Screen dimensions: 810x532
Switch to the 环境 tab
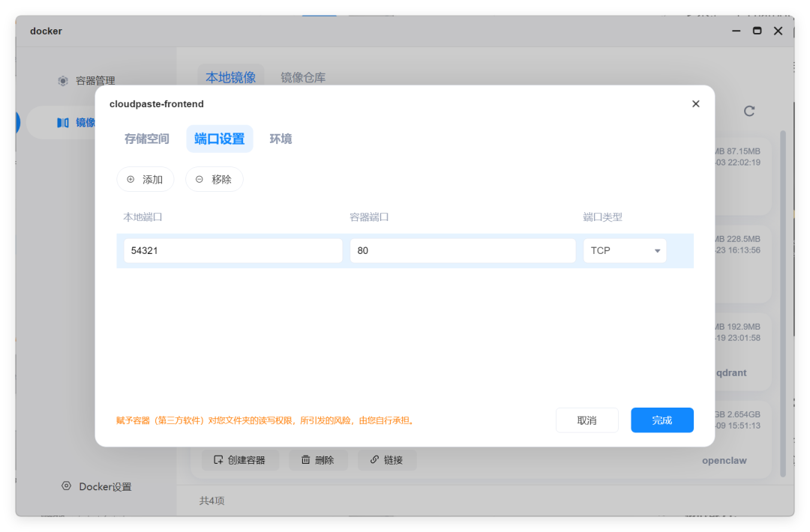point(280,139)
